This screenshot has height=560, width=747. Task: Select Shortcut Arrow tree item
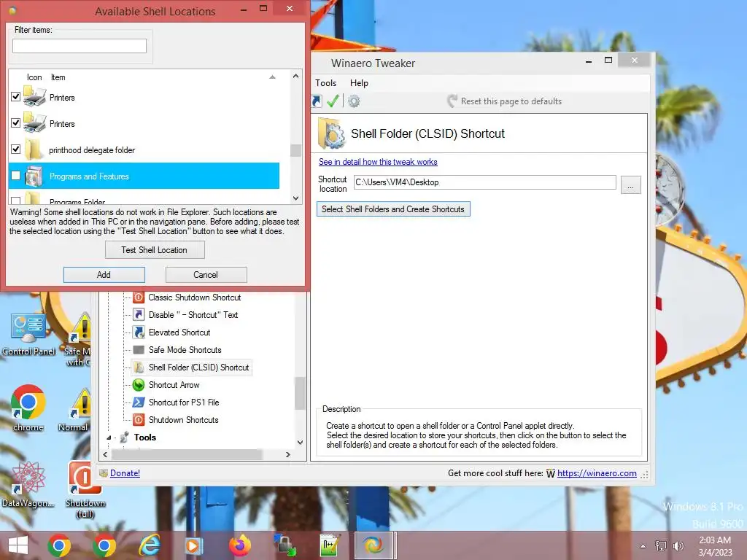tap(174, 385)
